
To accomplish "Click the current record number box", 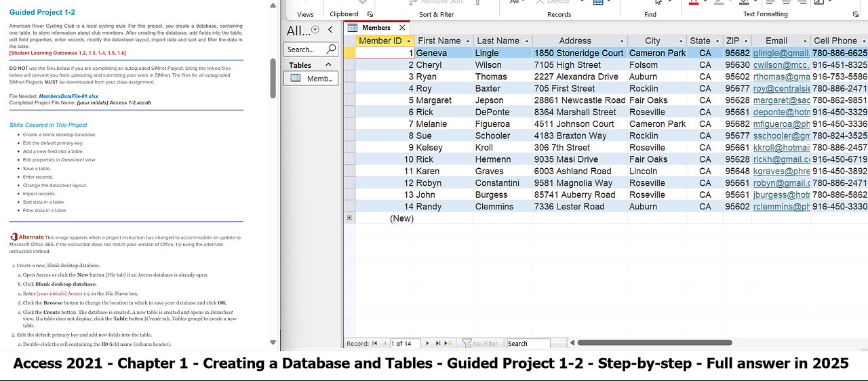I will pyautogui.click(x=407, y=344).
